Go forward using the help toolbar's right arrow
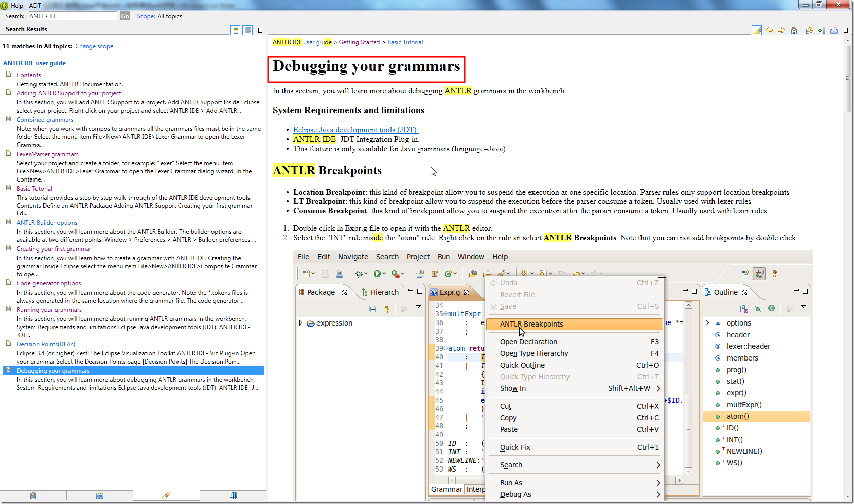The height and width of the screenshot is (504, 854). pos(781,30)
